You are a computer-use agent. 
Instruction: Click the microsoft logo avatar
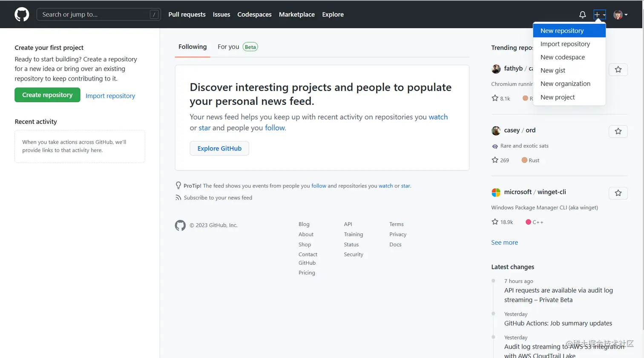(496, 192)
